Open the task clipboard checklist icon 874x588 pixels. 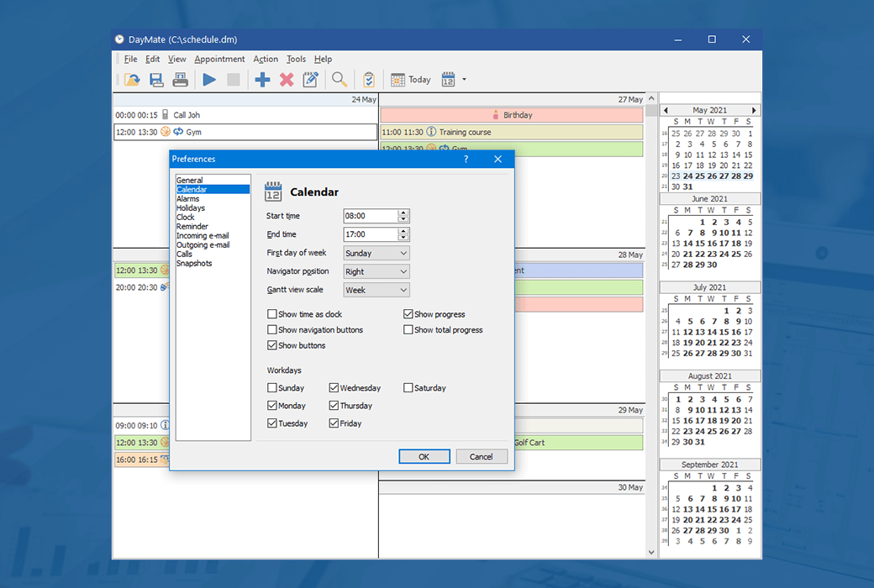(368, 80)
